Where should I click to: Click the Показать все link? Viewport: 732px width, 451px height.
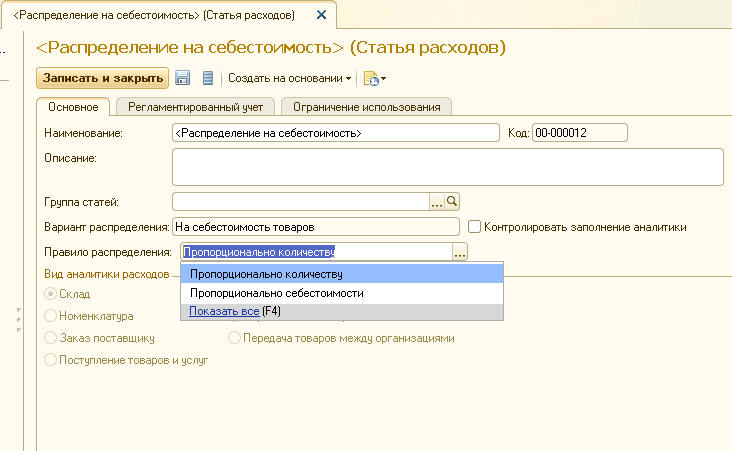pos(224,311)
